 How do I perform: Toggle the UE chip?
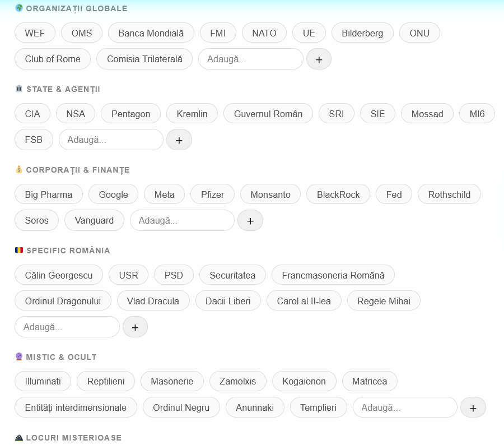point(309,33)
